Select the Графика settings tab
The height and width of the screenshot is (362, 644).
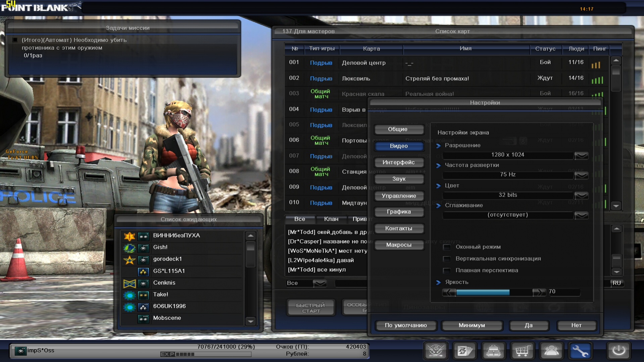(399, 212)
